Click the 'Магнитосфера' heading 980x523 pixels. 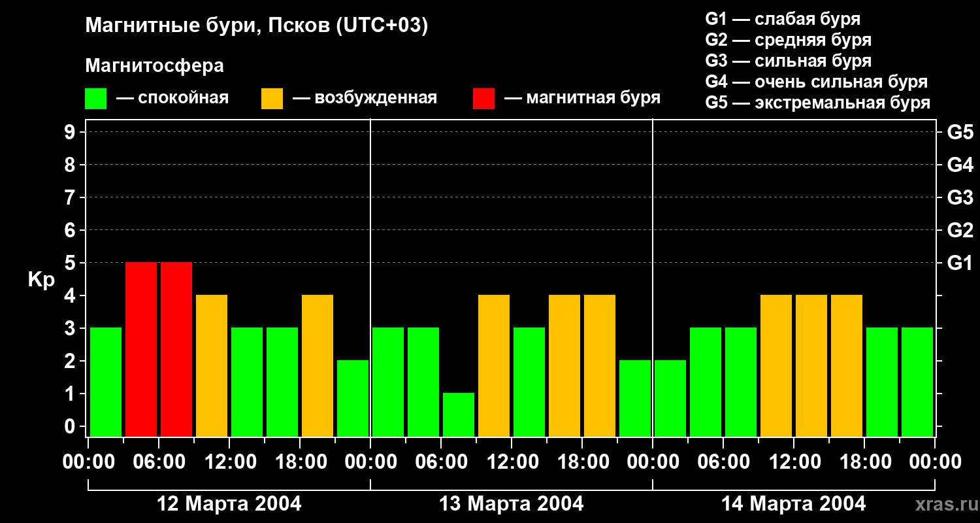(x=154, y=66)
